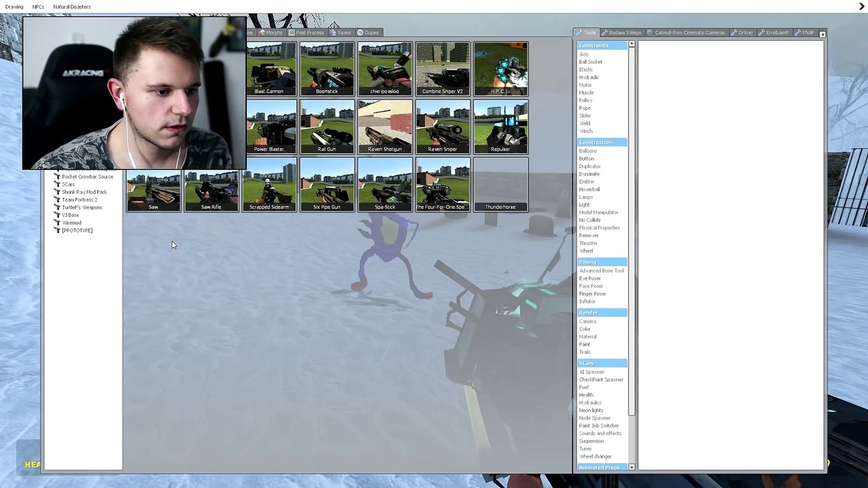This screenshot has height=488, width=868.
Task: Select the Scrapped Sidearm weapon icon
Action: 269,184
